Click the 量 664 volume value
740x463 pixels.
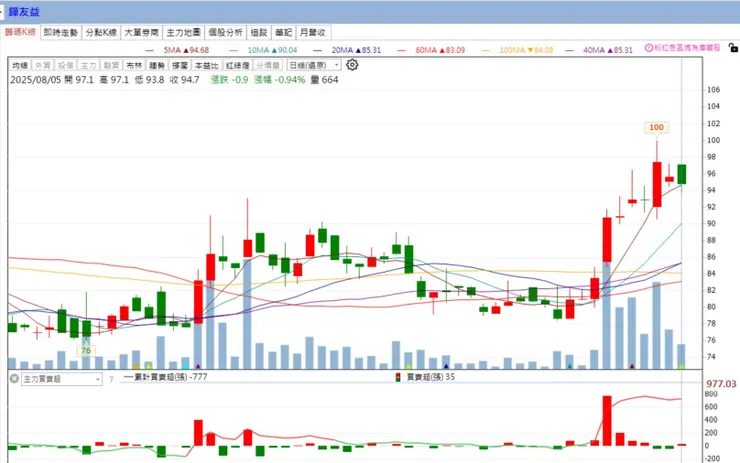tap(324, 80)
